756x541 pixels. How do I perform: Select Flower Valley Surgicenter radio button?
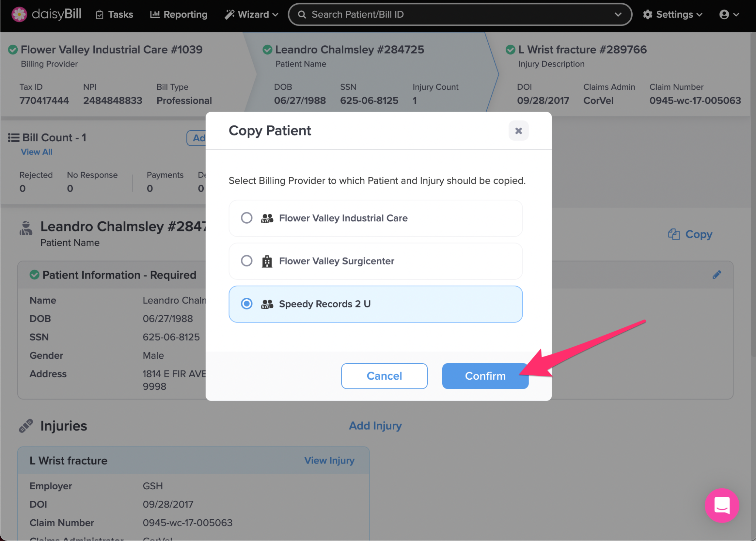click(247, 261)
